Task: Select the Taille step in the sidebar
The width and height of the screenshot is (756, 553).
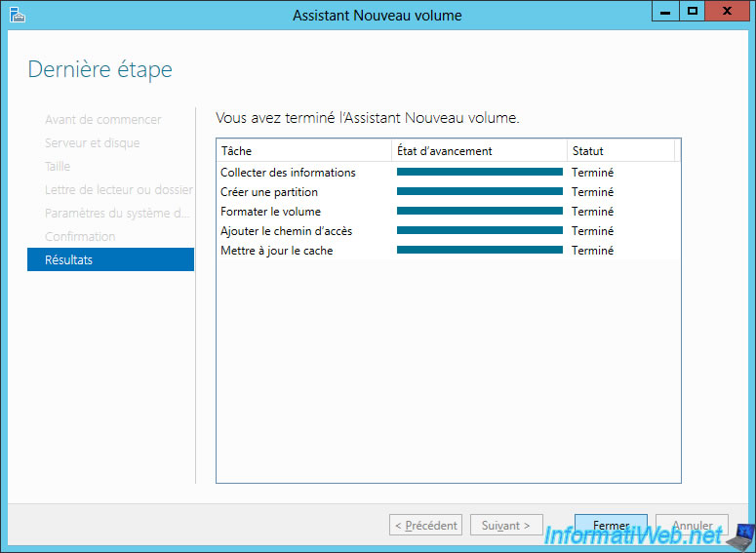Action: coord(58,166)
